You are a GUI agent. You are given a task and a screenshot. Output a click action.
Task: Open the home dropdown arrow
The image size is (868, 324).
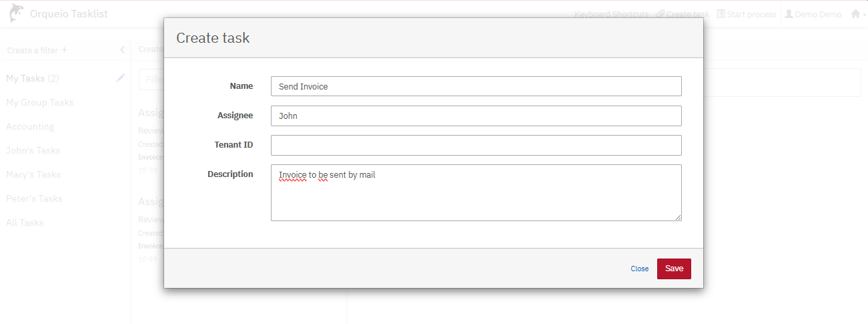click(x=864, y=15)
